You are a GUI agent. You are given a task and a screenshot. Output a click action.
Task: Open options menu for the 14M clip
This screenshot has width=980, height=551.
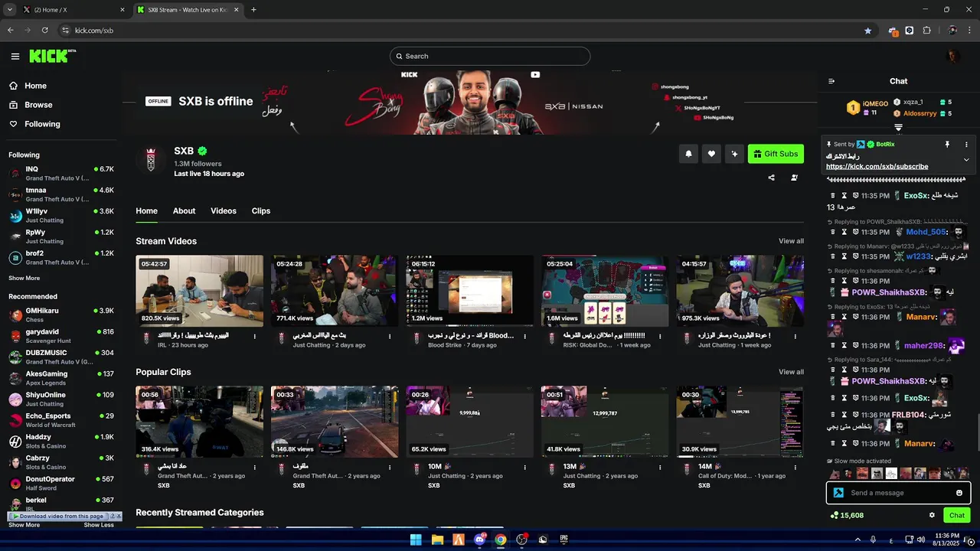796,467
